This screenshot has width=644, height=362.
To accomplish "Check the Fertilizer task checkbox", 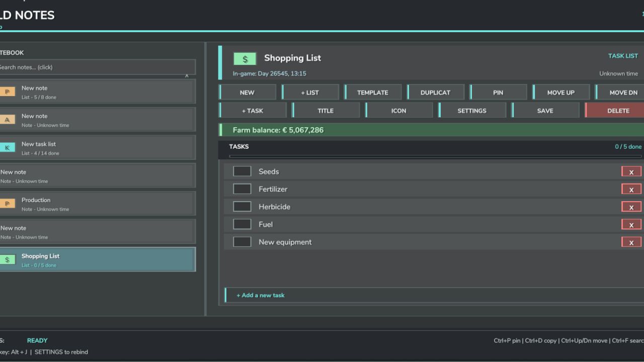I will 242,189.
